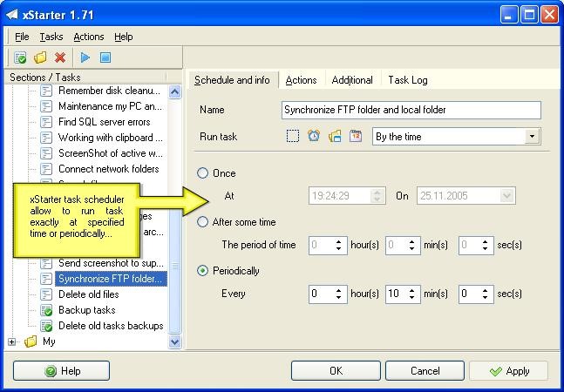Select the alarm clock schedule icon
Screen dimensions: 564x392
[314, 136]
